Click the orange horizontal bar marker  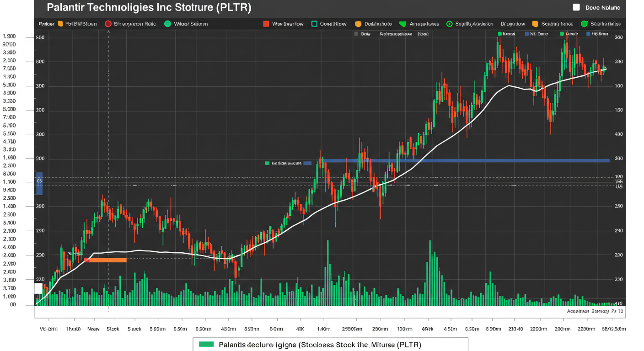coord(105,260)
